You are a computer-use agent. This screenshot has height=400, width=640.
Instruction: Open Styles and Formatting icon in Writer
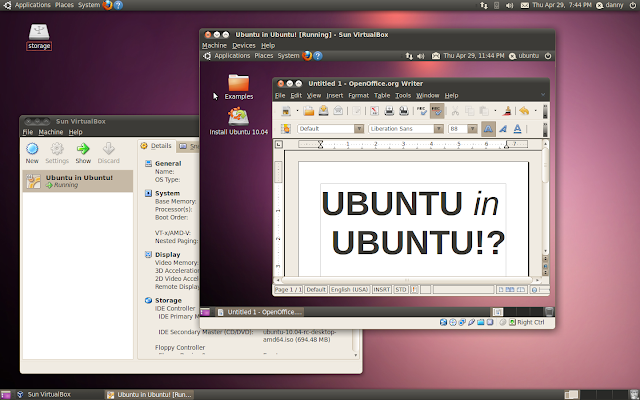pyautogui.click(x=286, y=129)
